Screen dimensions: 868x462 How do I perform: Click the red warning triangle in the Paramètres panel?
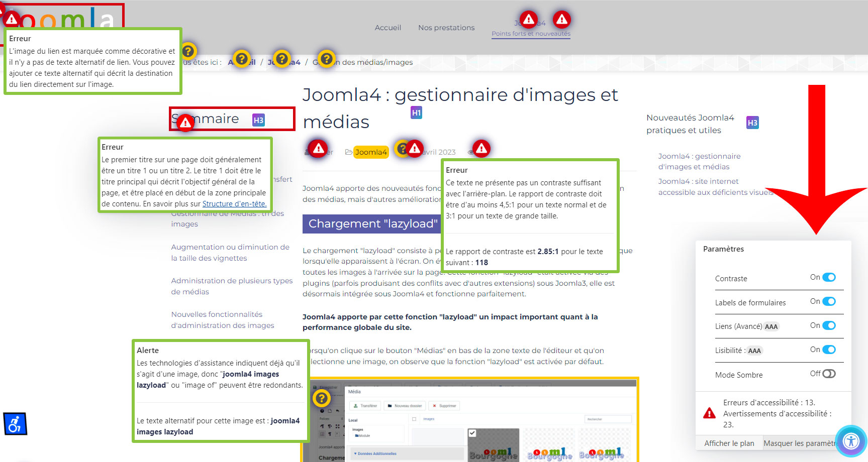(x=709, y=413)
